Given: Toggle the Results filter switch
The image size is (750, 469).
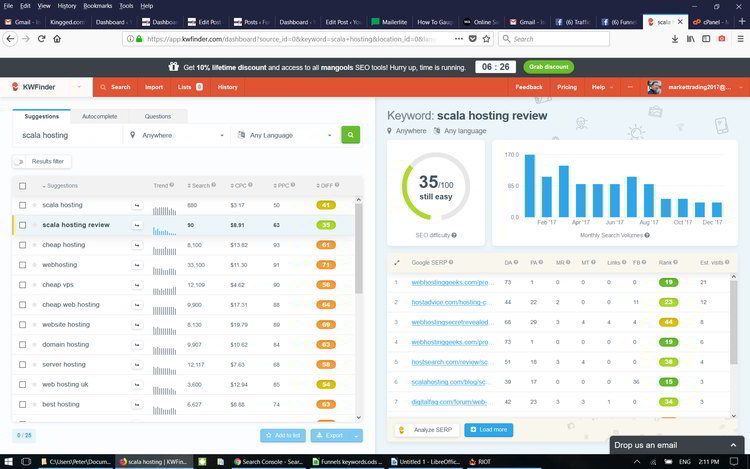Looking at the screenshot, I should tap(19, 162).
